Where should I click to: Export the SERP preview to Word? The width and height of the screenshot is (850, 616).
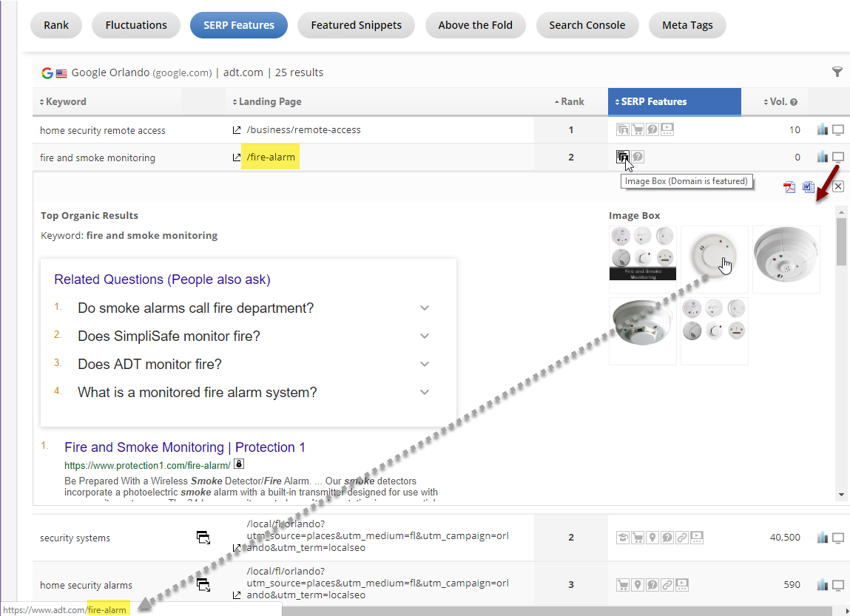pos(809,186)
